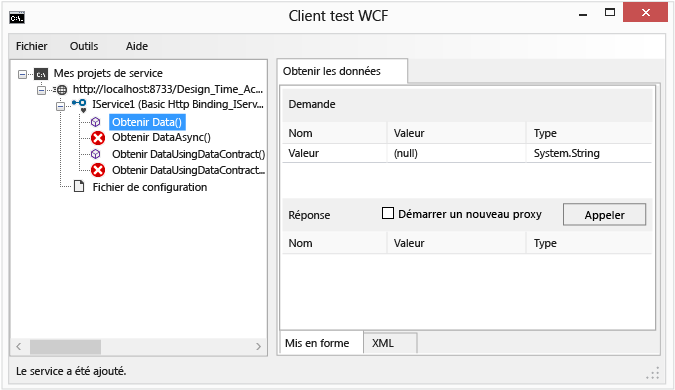675x390 pixels.
Task: Select the Obtenir les données tab
Action: point(342,71)
